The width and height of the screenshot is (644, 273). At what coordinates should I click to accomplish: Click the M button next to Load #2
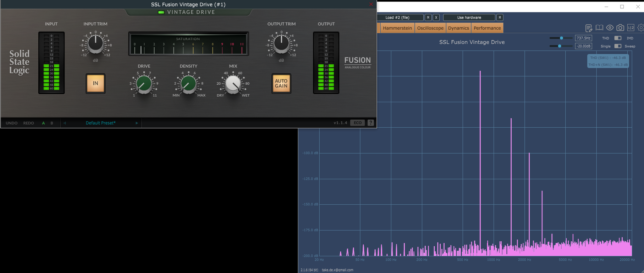(x=428, y=17)
